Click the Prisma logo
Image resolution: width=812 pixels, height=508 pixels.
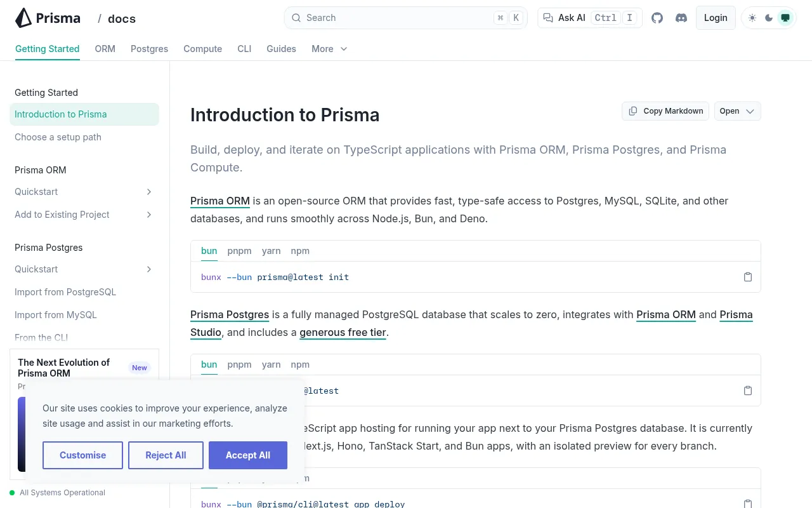click(48, 18)
